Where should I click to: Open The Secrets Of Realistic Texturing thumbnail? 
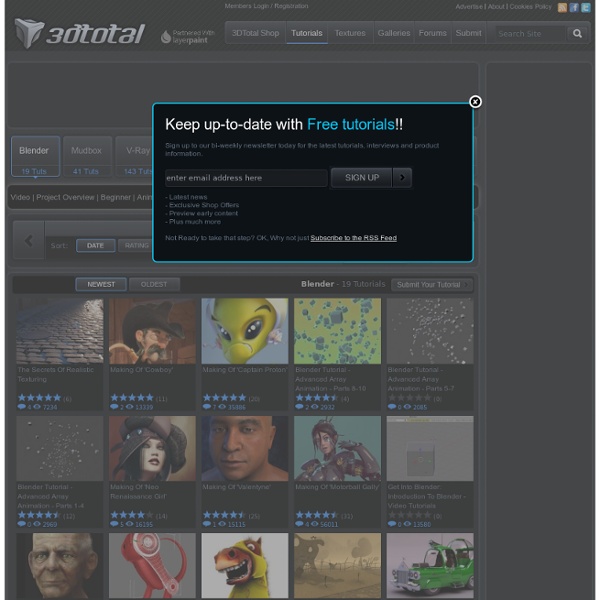click(x=60, y=331)
